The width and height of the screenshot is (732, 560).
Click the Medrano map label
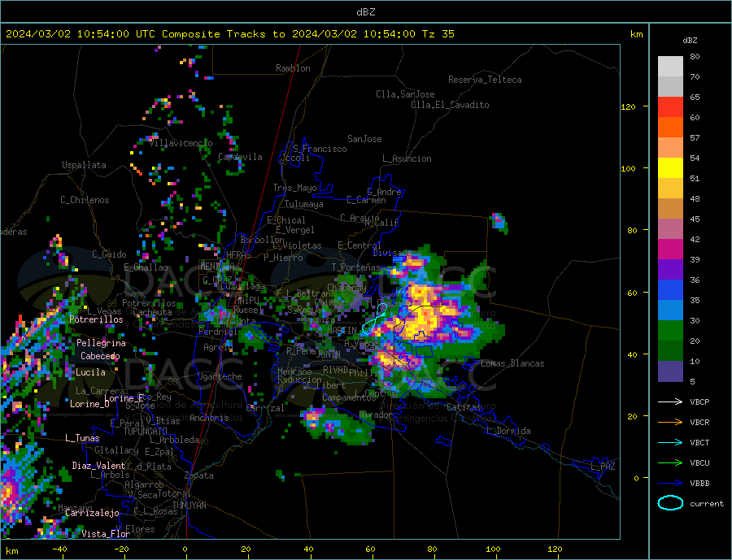click(x=294, y=372)
